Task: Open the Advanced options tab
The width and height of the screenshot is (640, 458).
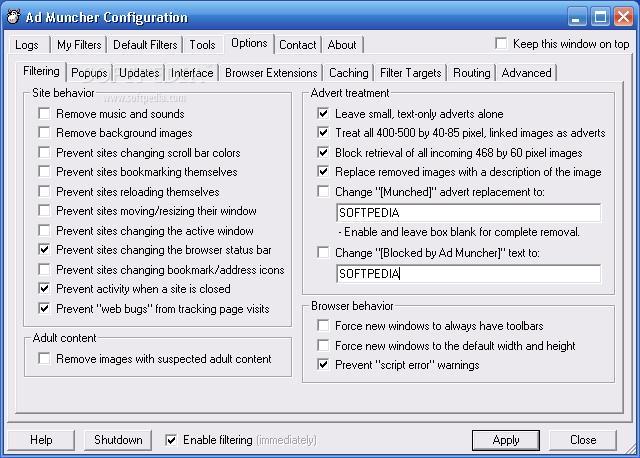Action: 526,73
